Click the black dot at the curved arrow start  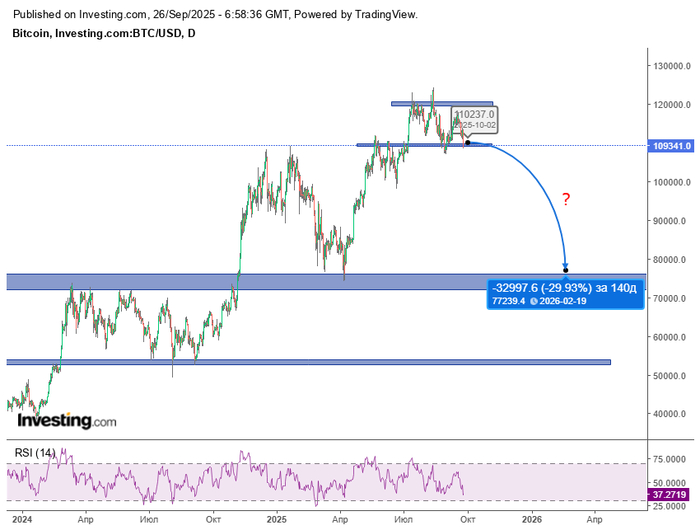tap(468, 143)
